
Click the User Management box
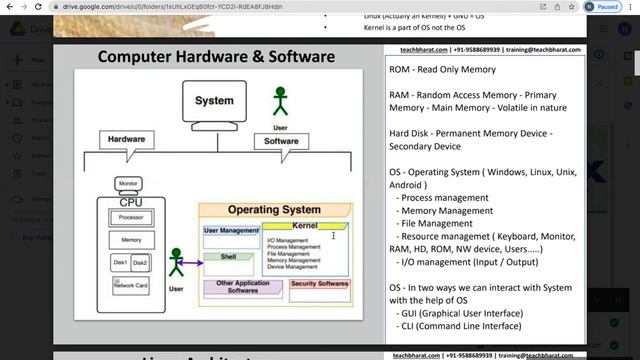click(231, 237)
